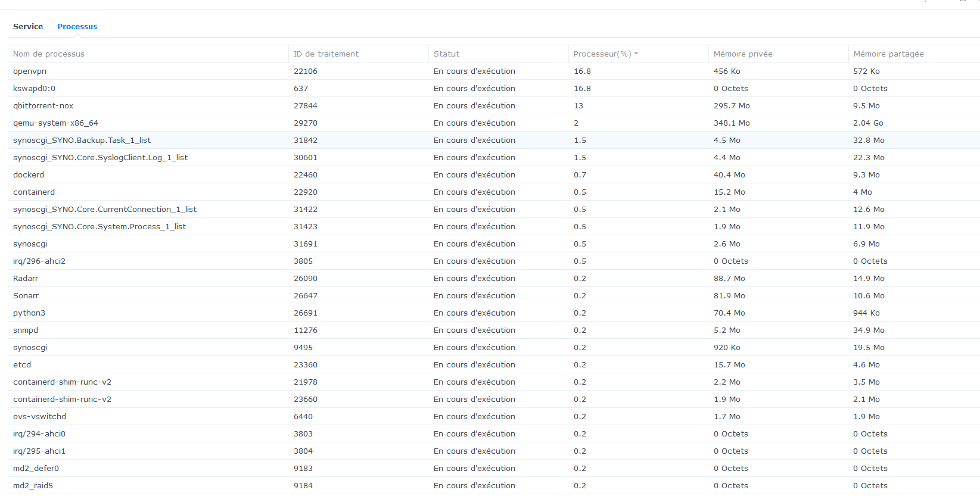Select the Processus tab

click(77, 27)
